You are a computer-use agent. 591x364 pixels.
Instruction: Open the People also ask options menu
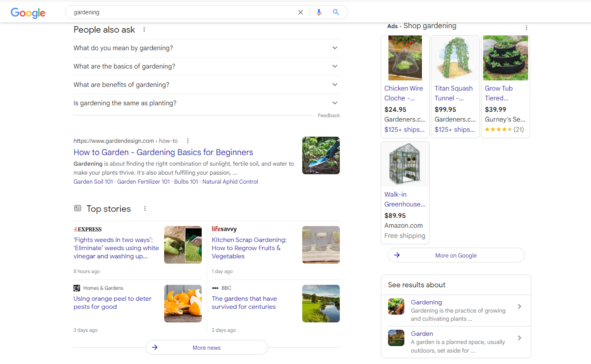click(x=144, y=29)
